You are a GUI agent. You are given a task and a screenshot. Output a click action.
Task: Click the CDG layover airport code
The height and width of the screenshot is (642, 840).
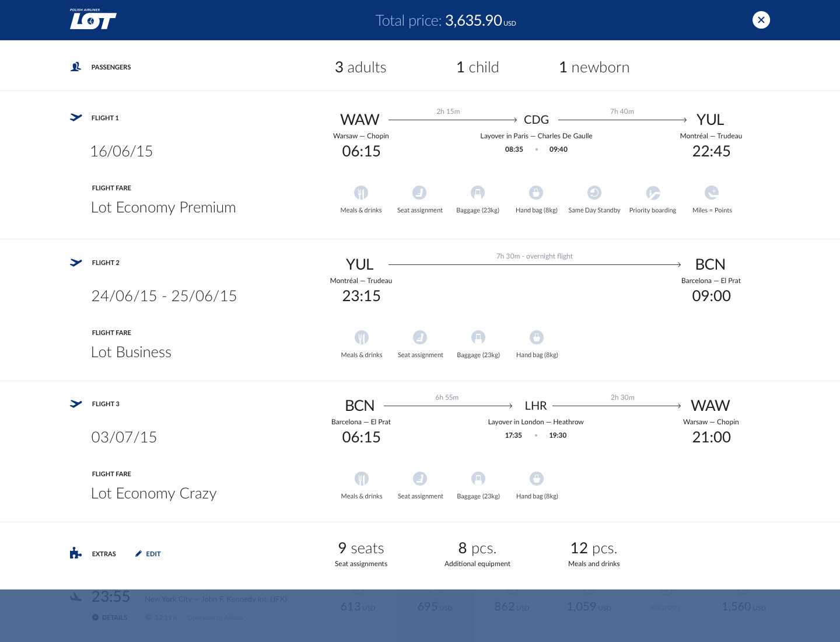click(x=536, y=120)
